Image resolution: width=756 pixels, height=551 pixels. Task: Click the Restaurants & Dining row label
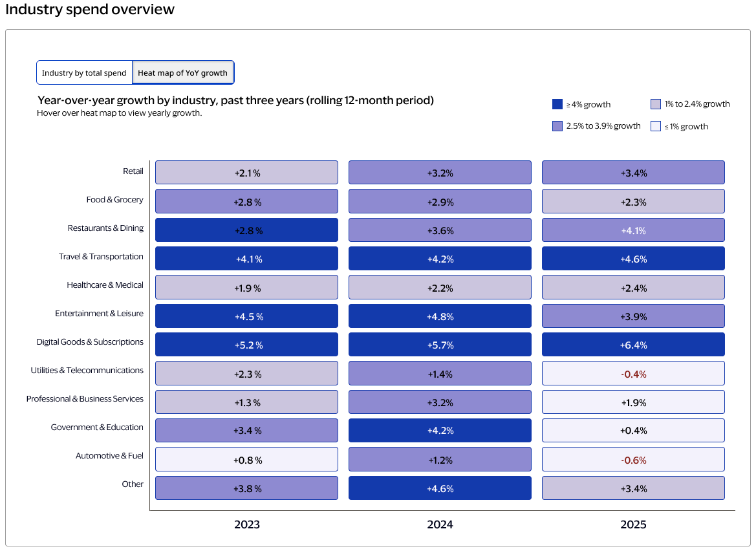click(105, 228)
